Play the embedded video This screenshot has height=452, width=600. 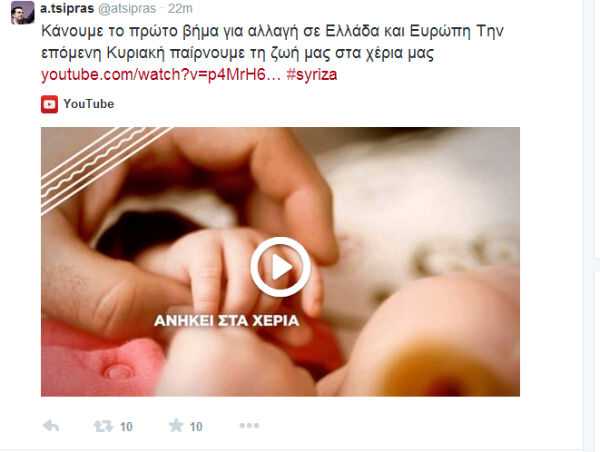coord(280,267)
